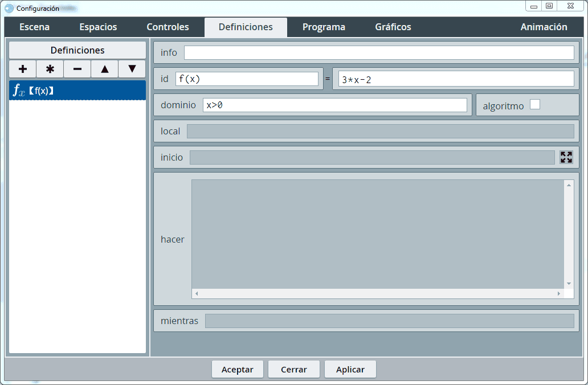Enable the algoritmo checkbox
The image size is (588, 385).
point(534,104)
